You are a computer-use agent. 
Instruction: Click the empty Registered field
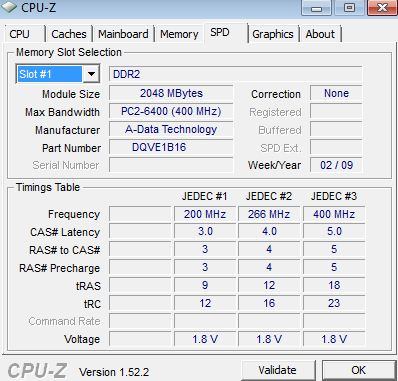(x=336, y=111)
